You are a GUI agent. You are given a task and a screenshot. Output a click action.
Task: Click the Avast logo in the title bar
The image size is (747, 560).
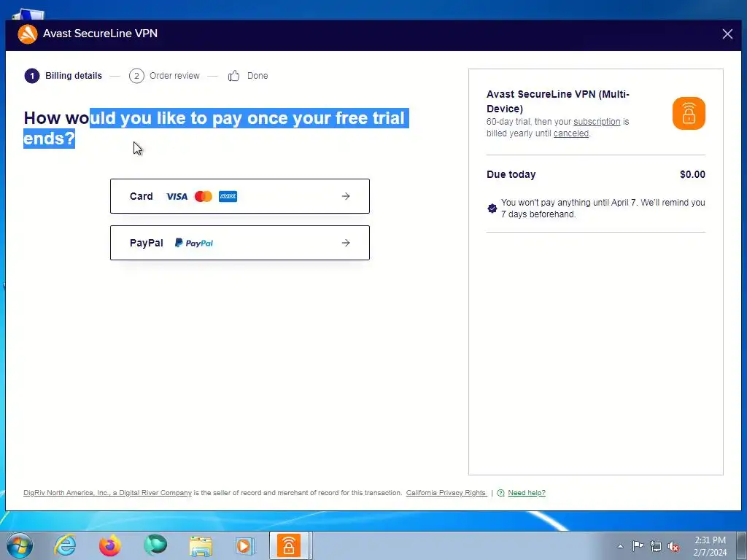(28, 34)
